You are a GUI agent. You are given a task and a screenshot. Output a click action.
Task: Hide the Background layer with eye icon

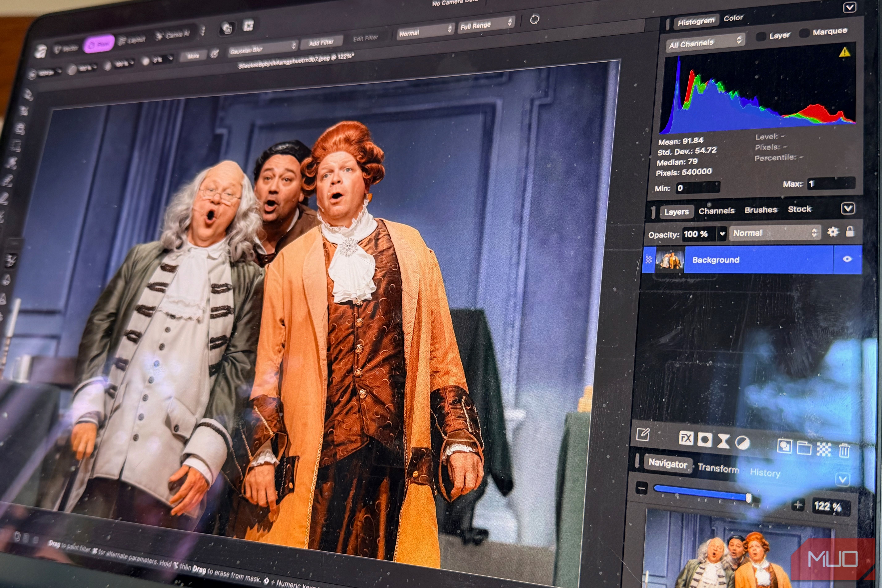click(x=847, y=259)
